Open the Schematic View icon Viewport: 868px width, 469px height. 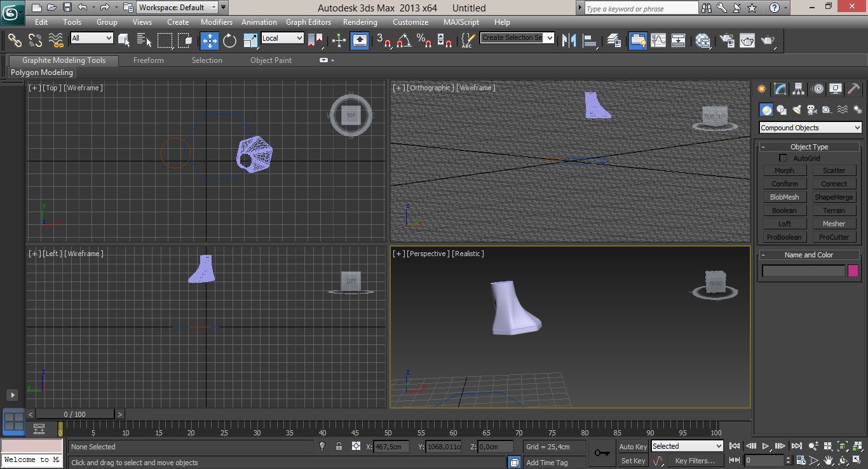click(679, 40)
